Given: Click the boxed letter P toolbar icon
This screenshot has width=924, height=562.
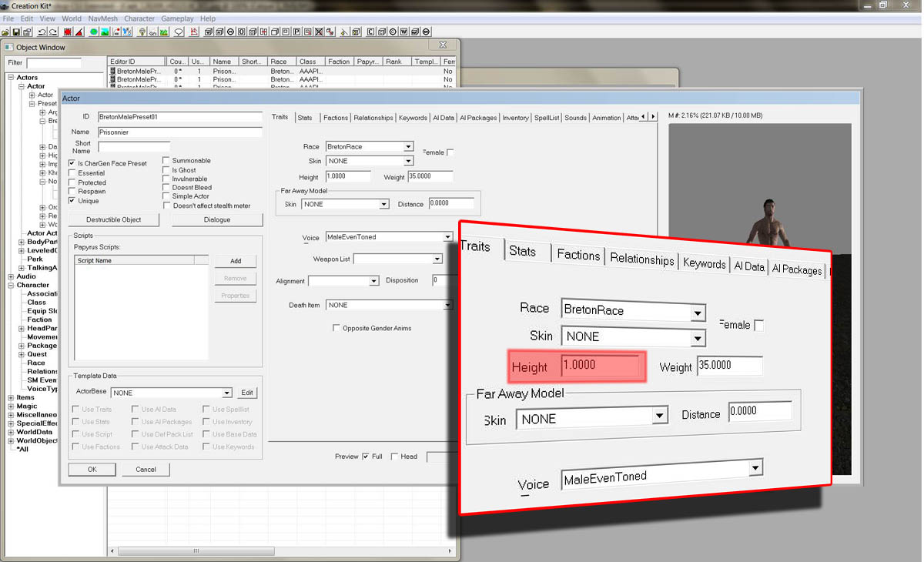Looking at the screenshot, I should [x=297, y=32].
